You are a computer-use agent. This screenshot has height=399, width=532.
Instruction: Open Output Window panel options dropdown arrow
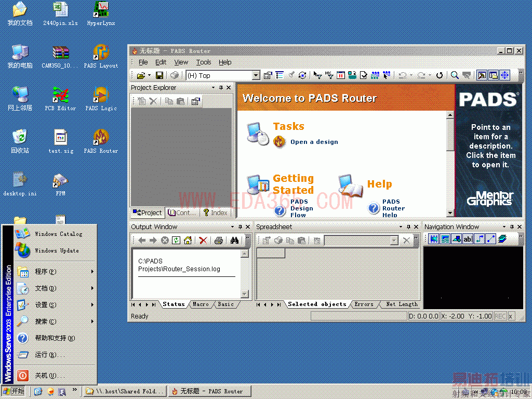tap(232, 227)
